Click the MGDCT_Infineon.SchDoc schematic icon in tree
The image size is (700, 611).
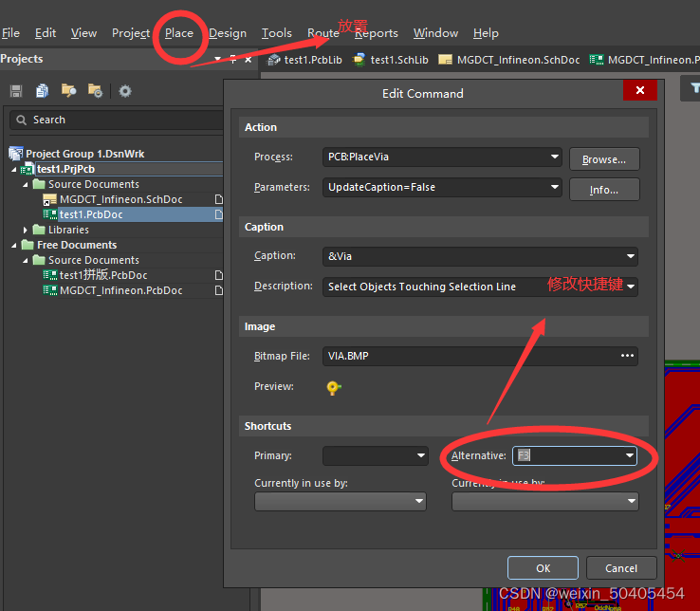point(49,199)
